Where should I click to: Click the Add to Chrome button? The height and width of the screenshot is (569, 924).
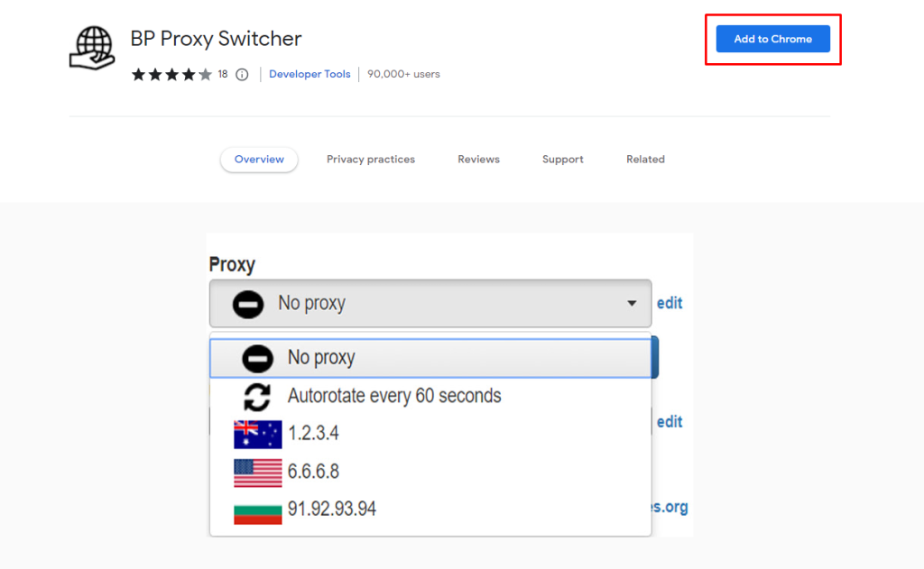point(772,39)
